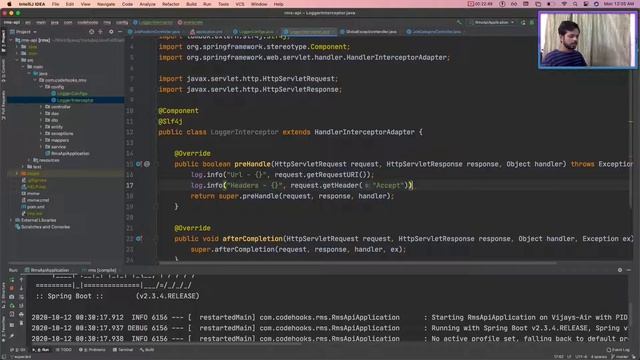The image size is (640, 360).
Task: Click the scroll down arrow in Run panel
Action: [x=21, y=288]
